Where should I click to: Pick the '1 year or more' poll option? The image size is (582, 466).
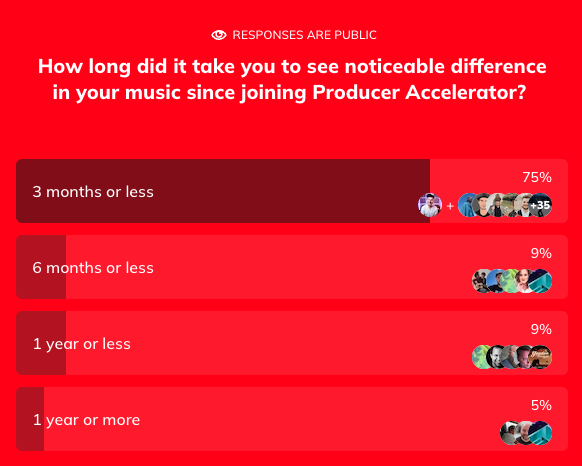292,419
